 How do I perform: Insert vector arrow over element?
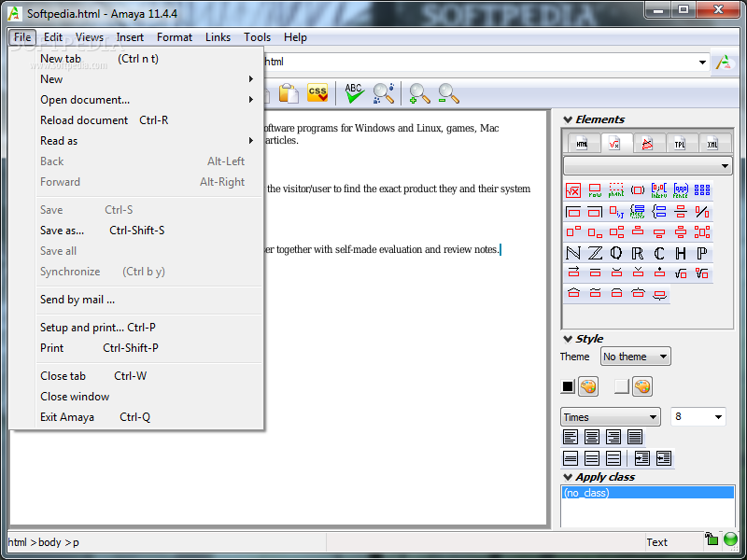tap(573, 273)
